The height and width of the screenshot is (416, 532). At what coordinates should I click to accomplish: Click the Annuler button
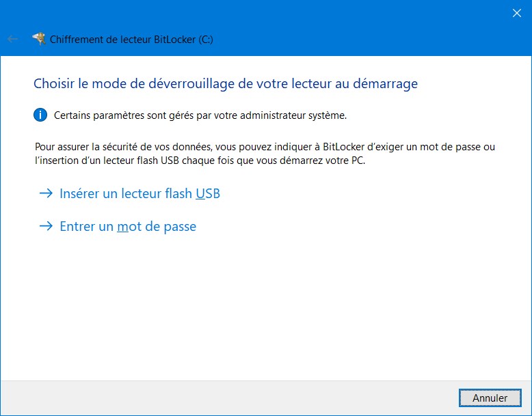tap(490, 398)
